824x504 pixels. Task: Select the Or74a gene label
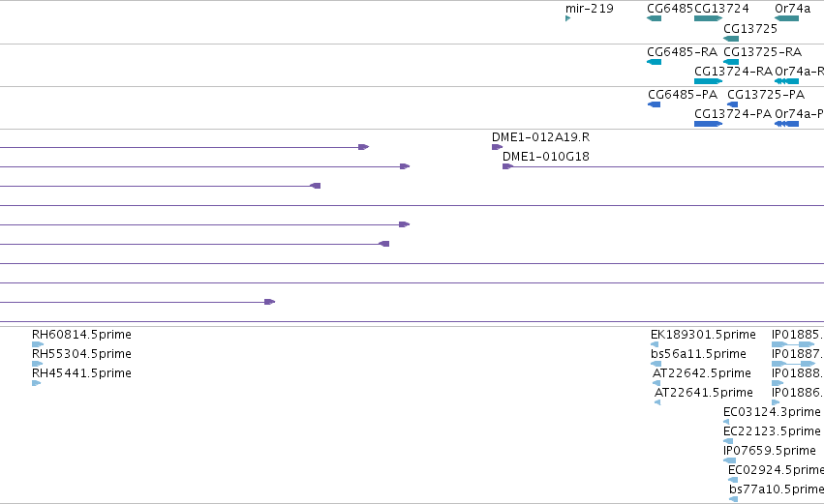point(792,9)
